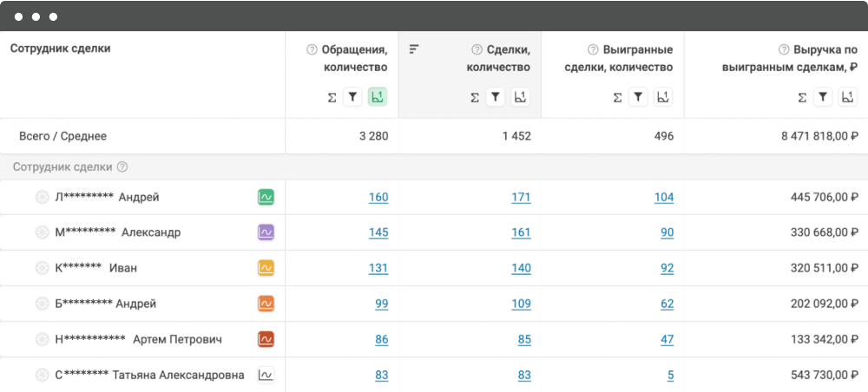Click the gray chart icon for Татьяна Александровна

(266, 375)
